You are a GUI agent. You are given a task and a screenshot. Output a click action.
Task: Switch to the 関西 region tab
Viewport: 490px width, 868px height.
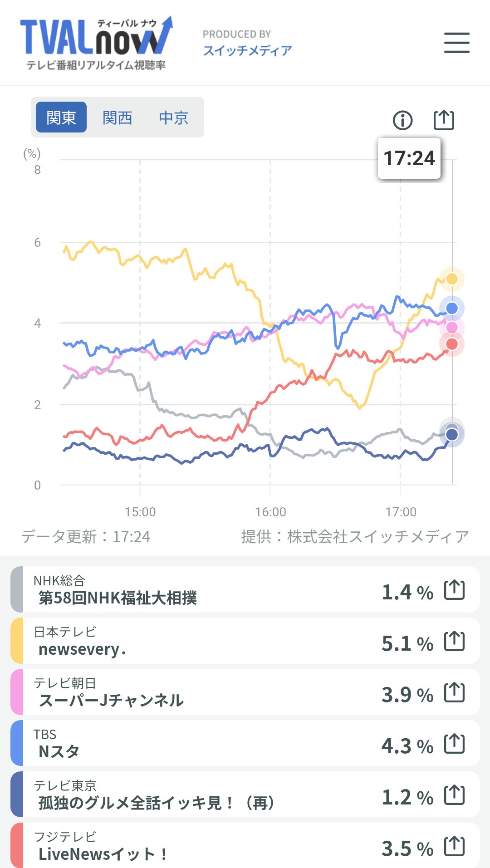point(117,118)
